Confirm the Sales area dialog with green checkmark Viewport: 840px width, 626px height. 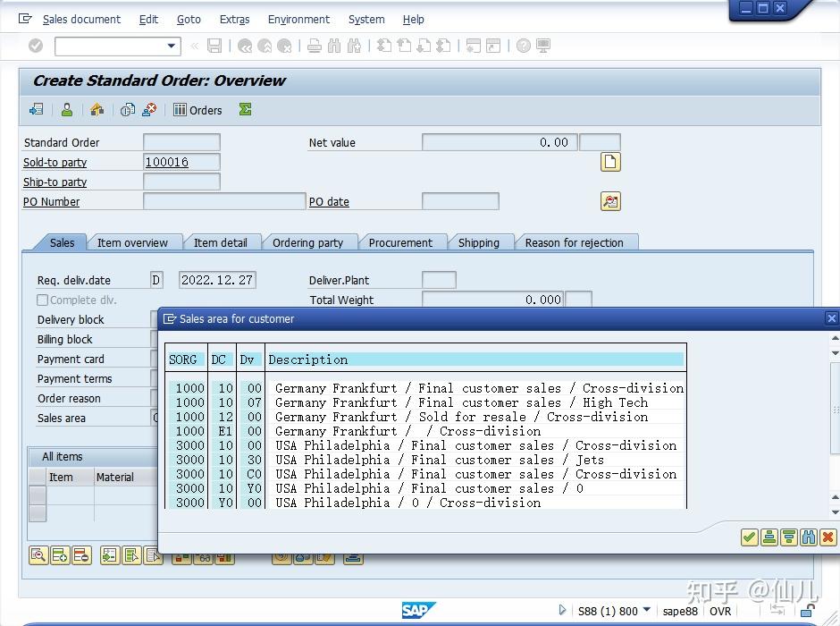[749, 537]
